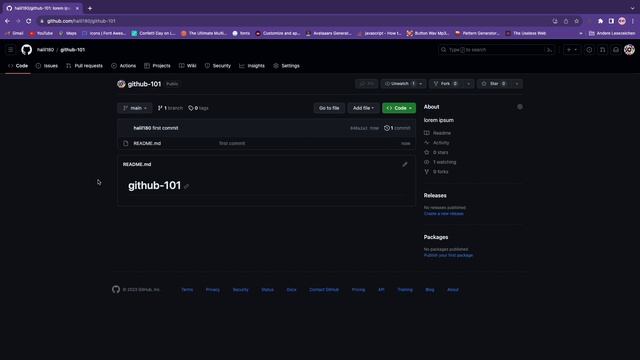Open the Pull requests icon in top header
This screenshot has width=640, height=360.
pos(602,50)
